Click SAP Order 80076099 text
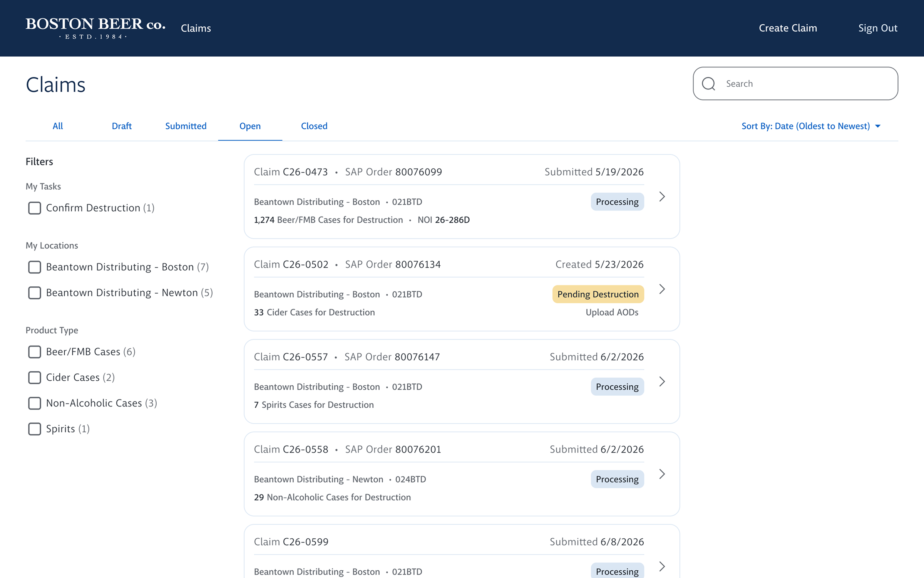This screenshot has height=578, width=924. 393,172
